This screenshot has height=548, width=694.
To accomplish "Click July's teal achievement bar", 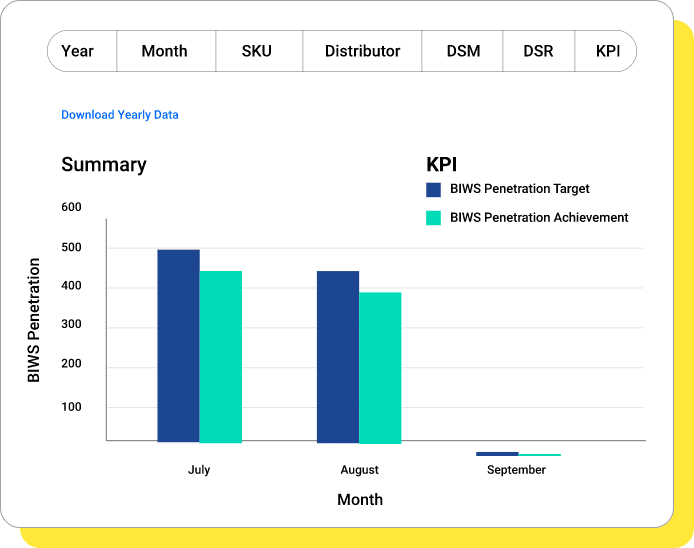I will click(220, 356).
